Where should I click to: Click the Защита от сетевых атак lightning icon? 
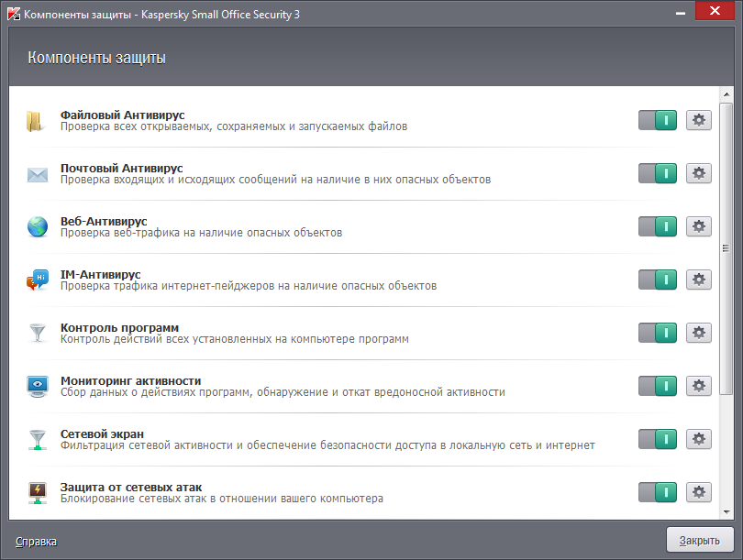tap(38, 492)
